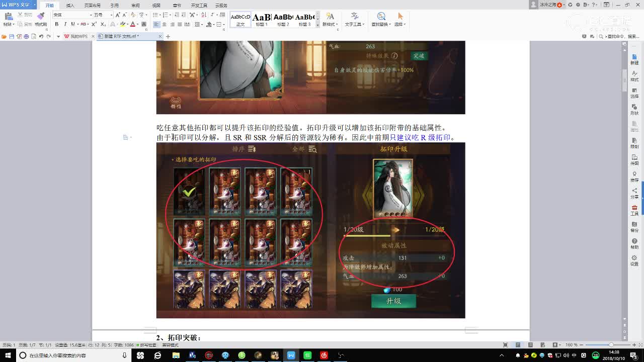Click the increase font size A+ icon
The image size is (644, 362).
pos(118,15)
